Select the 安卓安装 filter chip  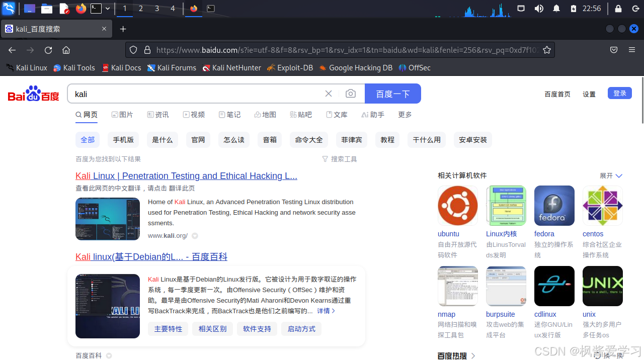[473, 140]
